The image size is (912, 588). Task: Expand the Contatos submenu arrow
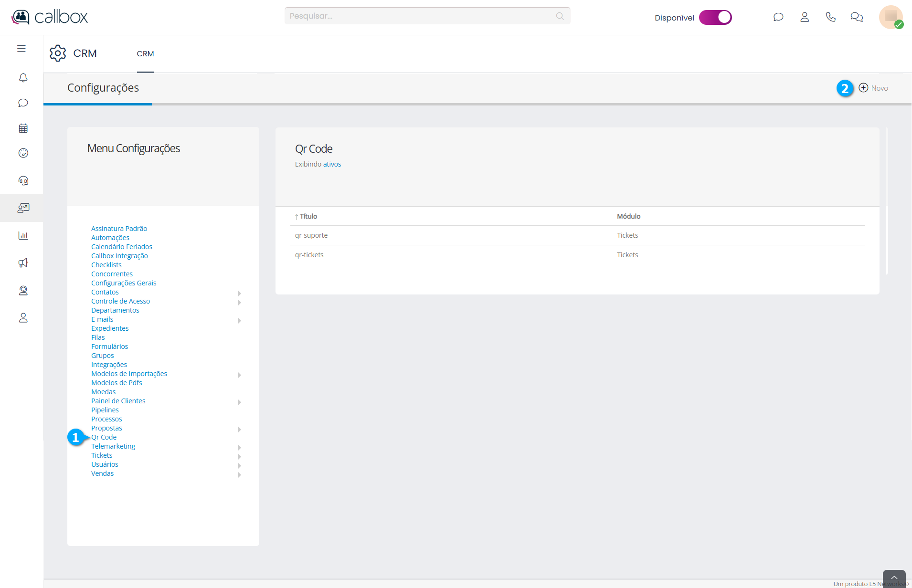(240, 293)
